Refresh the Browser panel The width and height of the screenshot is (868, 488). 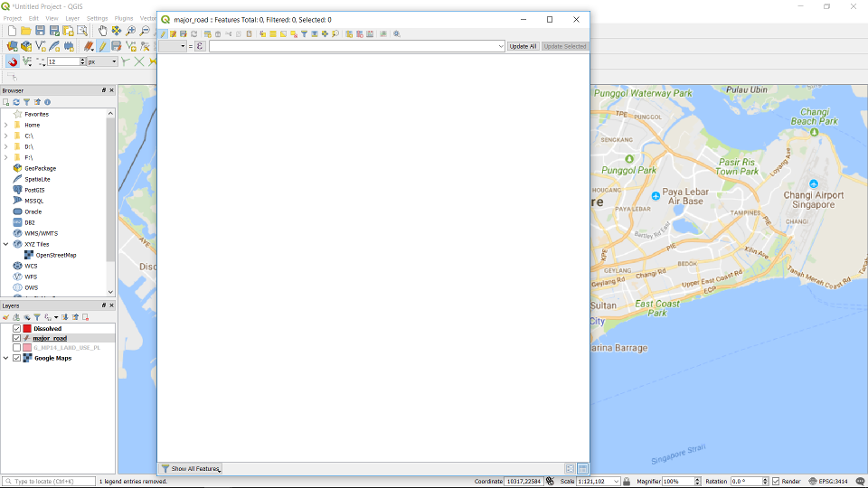16,102
